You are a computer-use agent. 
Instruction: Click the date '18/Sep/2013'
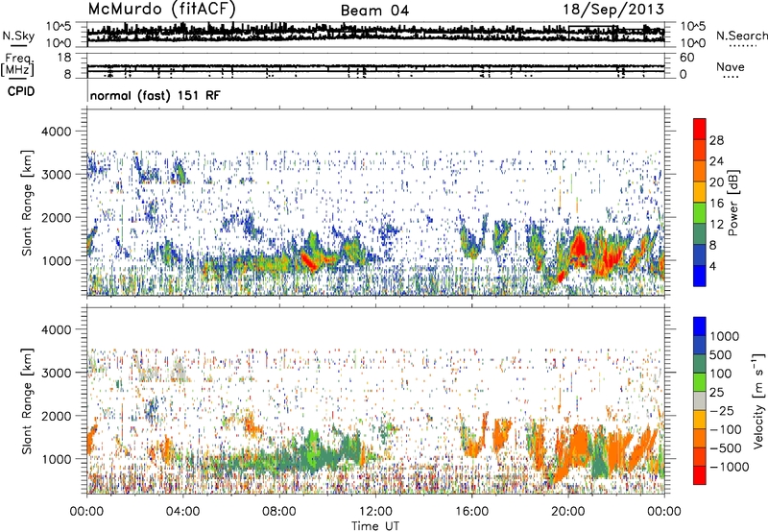point(613,9)
